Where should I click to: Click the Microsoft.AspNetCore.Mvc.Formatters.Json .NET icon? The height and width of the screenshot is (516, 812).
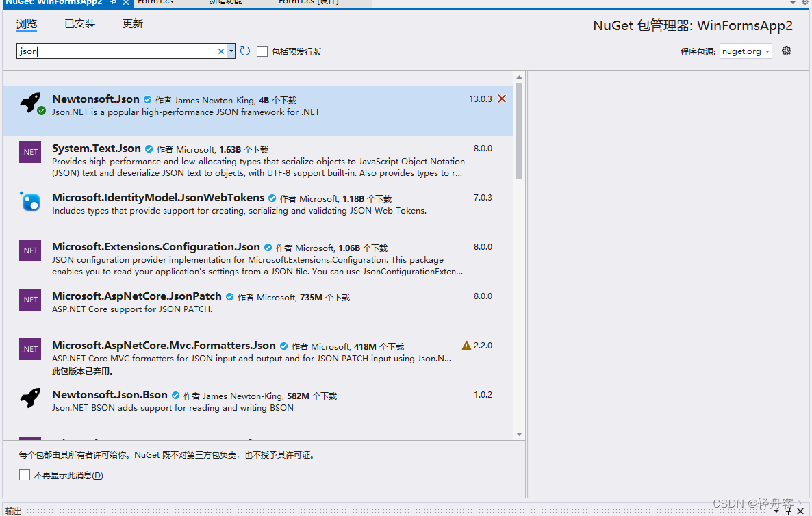[30, 349]
